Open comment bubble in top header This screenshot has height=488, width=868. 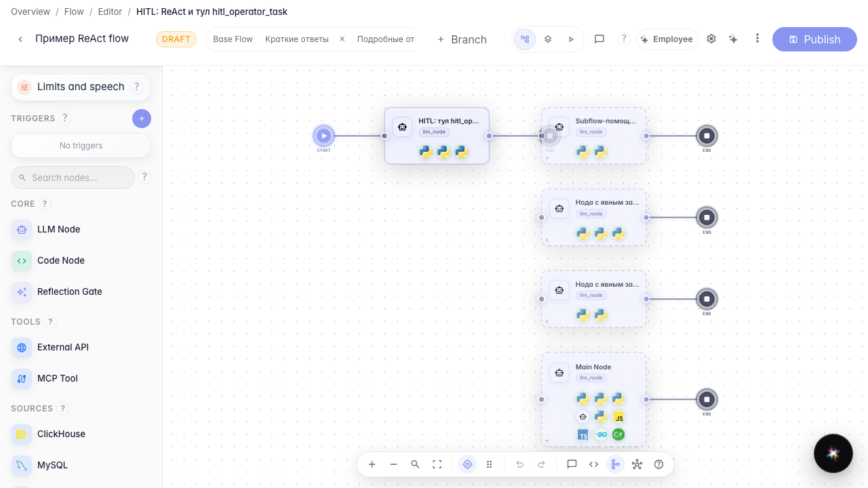pos(599,39)
